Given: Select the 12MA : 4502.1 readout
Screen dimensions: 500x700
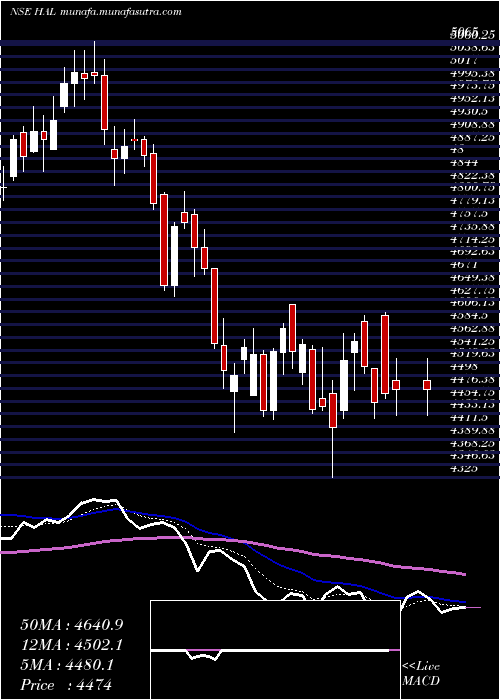Looking at the screenshot, I should pyautogui.click(x=72, y=645).
